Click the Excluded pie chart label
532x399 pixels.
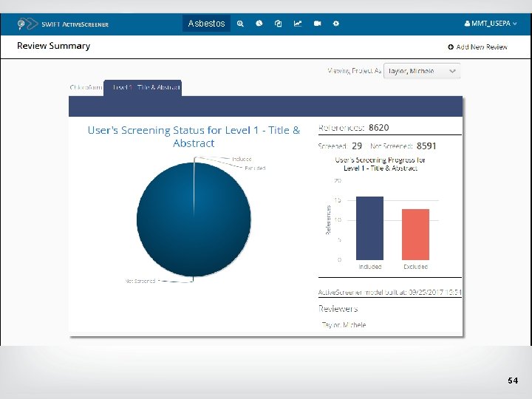[255, 168]
